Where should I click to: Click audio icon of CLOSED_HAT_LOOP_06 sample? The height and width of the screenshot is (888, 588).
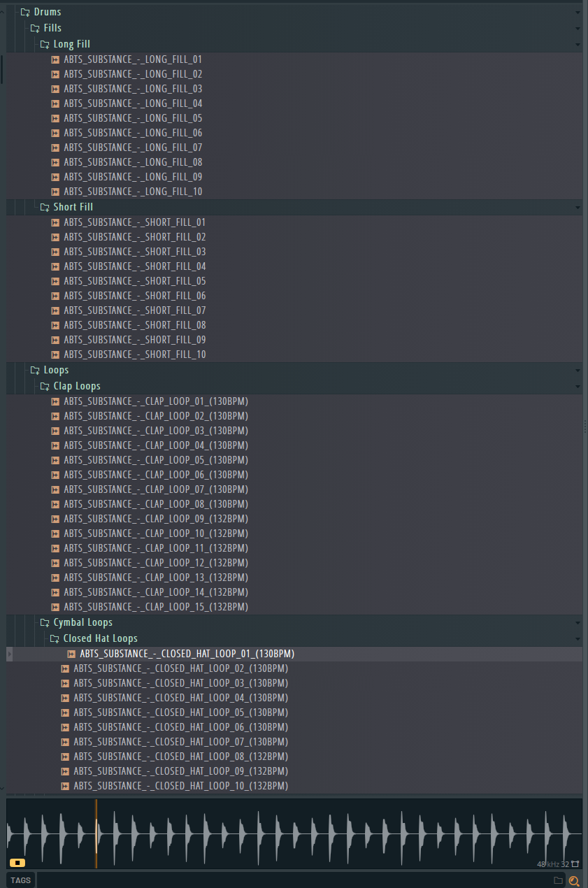coord(65,727)
